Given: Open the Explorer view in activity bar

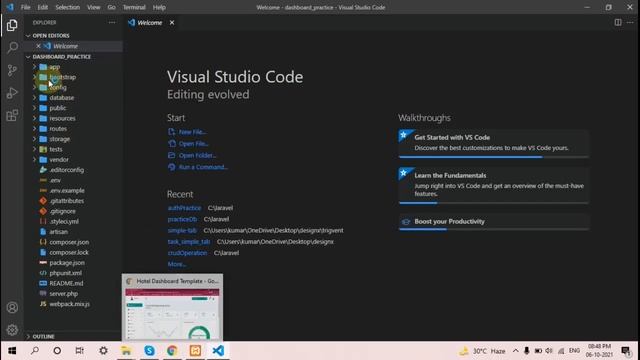Looking at the screenshot, I should point(12,25).
